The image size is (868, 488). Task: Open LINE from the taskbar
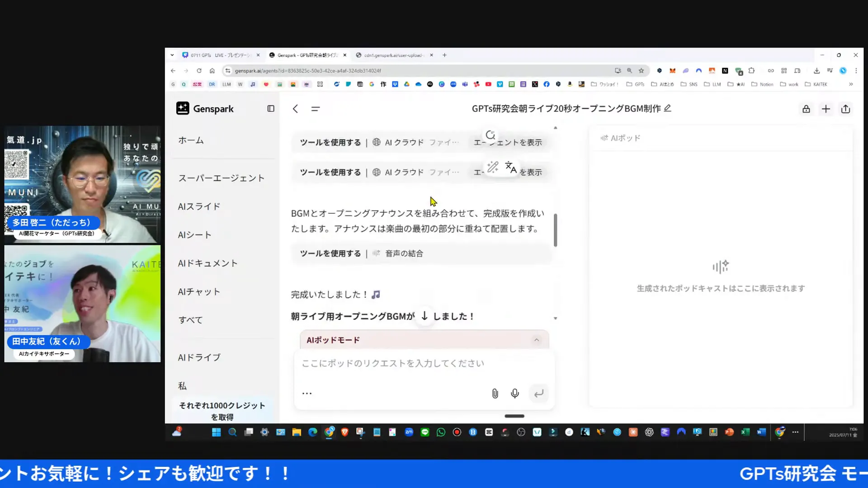click(x=425, y=432)
